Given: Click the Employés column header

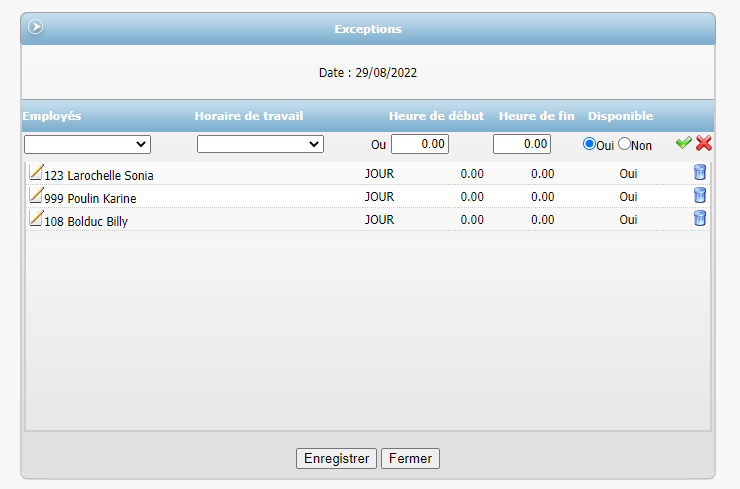Looking at the screenshot, I should pyautogui.click(x=52, y=116).
